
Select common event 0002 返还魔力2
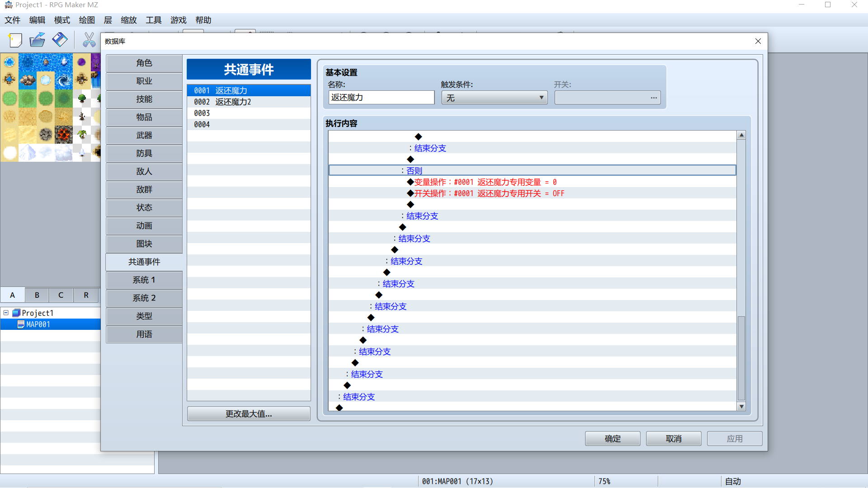click(249, 102)
